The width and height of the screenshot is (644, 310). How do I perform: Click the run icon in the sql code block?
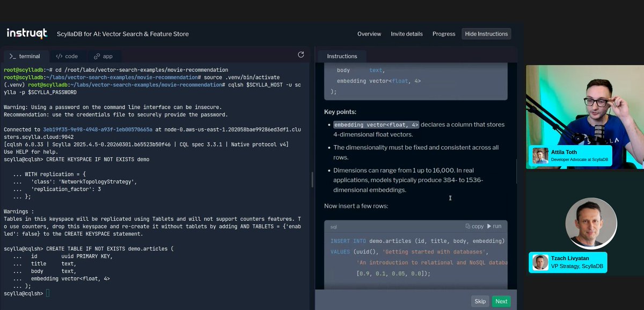(489, 226)
